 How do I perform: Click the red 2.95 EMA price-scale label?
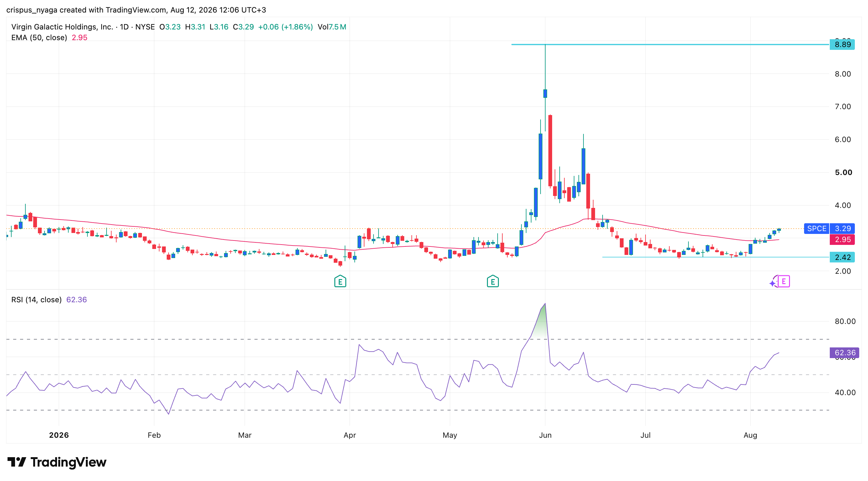(x=842, y=240)
